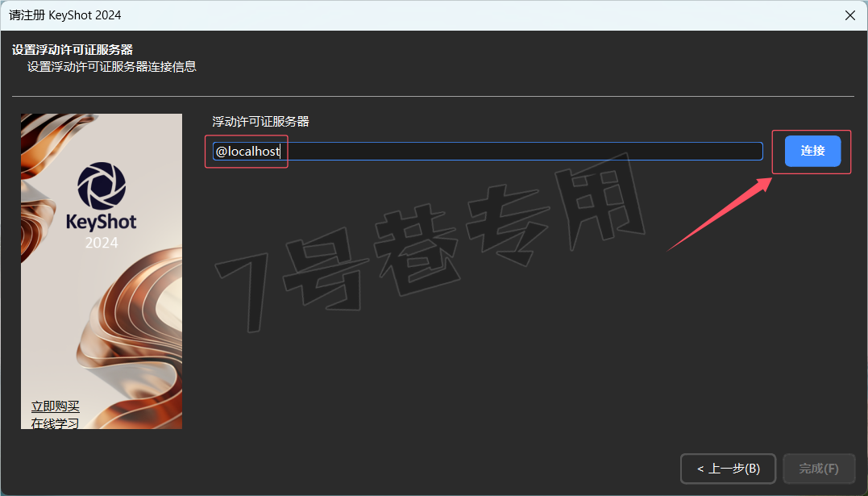Image resolution: width=868 pixels, height=496 pixels.
Task: Click the 设置浮动许可证服务器连接信息 subtitle text
Action: point(112,66)
